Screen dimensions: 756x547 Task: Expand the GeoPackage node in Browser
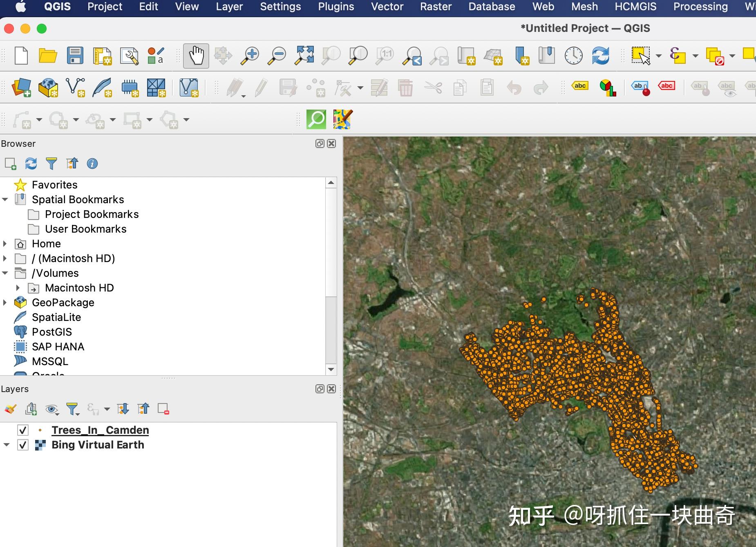[x=5, y=303]
